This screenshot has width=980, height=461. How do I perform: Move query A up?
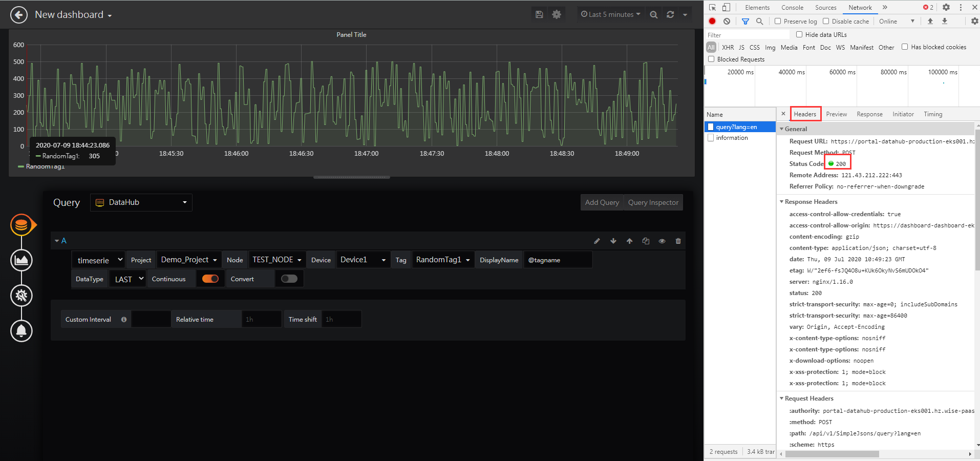click(x=630, y=241)
